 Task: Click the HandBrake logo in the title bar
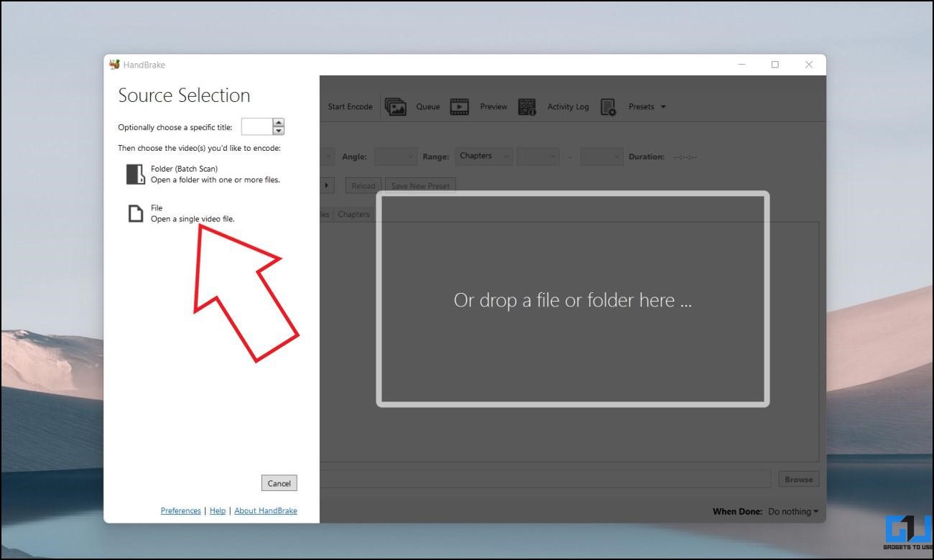pos(114,65)
